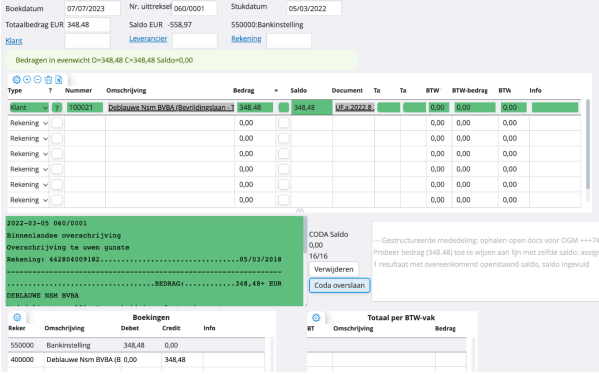Image resolution: width=599 pixels, height=374 pixels.
Task: Click the BTW-bedrag column header
Action: 469,91
